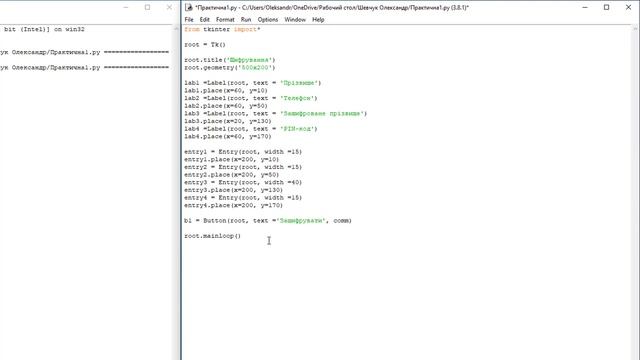Screen dimensions: 640x360
Task: Click the lab4 =Label definition line
Action: [x=251, y=129]
